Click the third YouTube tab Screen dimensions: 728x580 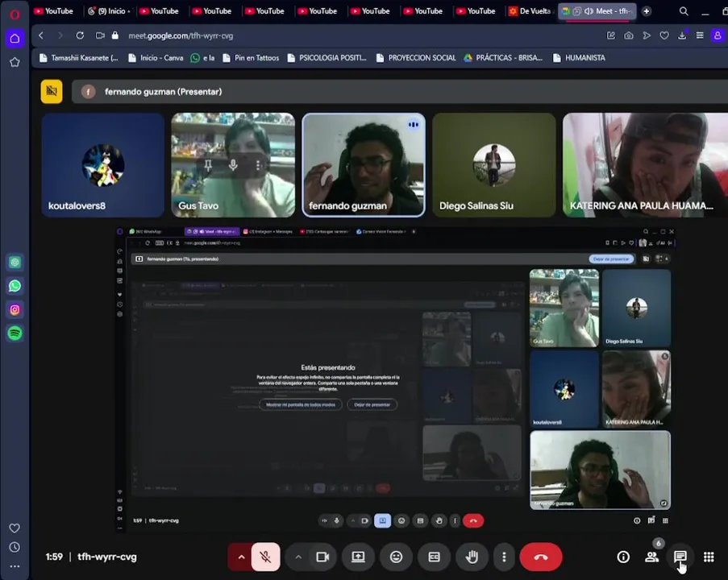click(x=212, y=11)
